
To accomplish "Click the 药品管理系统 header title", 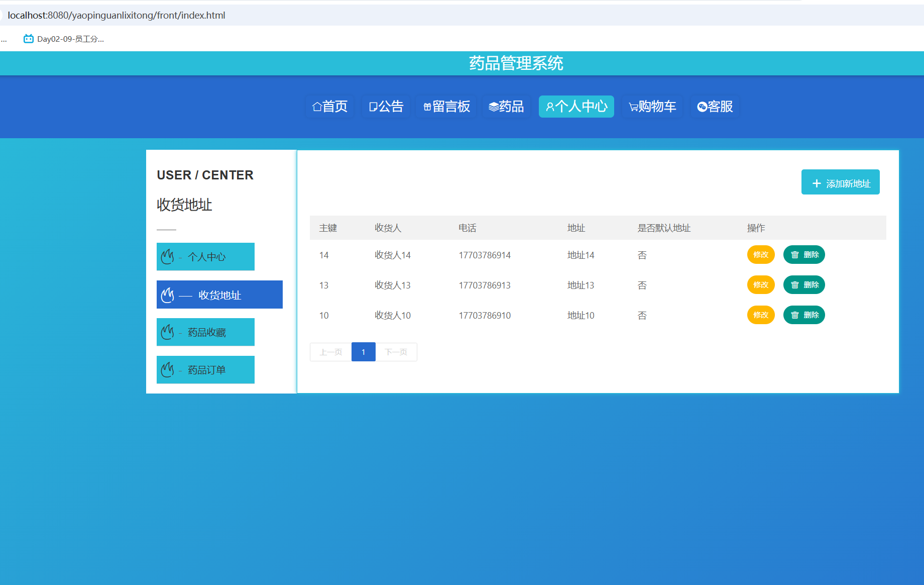I will 516,63.
